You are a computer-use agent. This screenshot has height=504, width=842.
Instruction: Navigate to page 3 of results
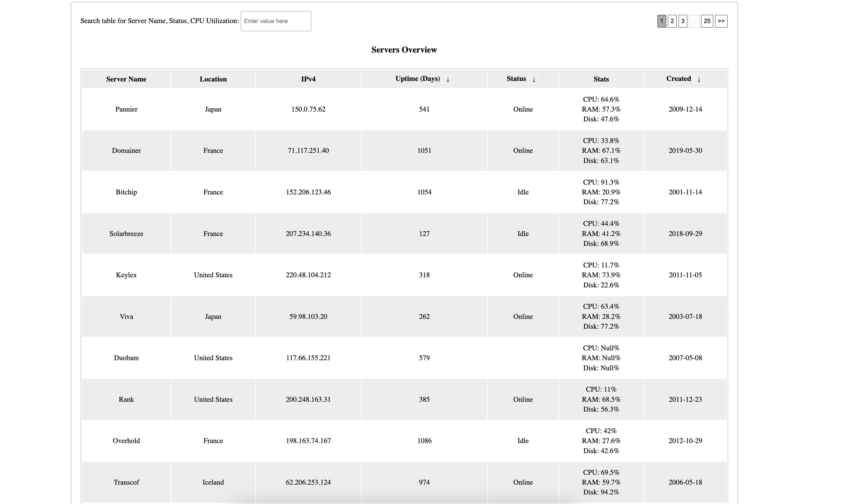point(683,21)
